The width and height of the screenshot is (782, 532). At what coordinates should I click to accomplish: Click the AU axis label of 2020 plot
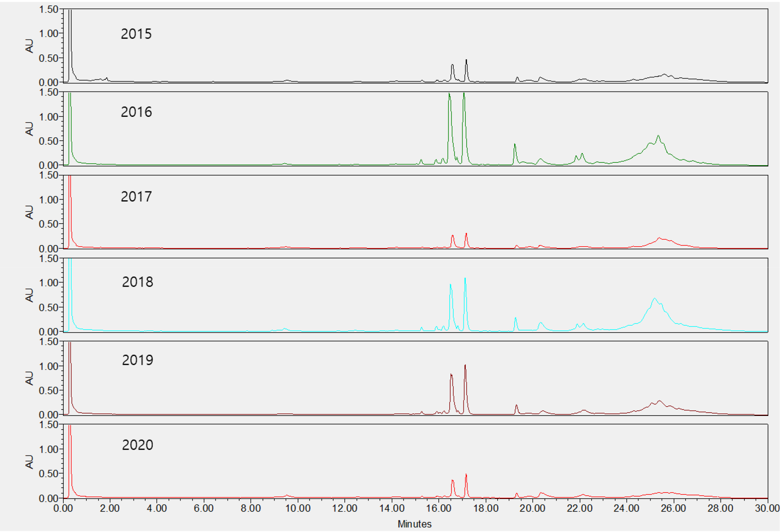29,461
